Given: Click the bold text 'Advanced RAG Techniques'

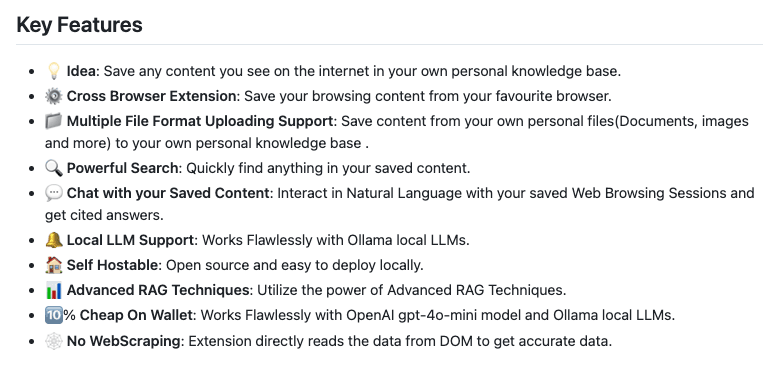Looking at the screenshot, I should [158, 290].
